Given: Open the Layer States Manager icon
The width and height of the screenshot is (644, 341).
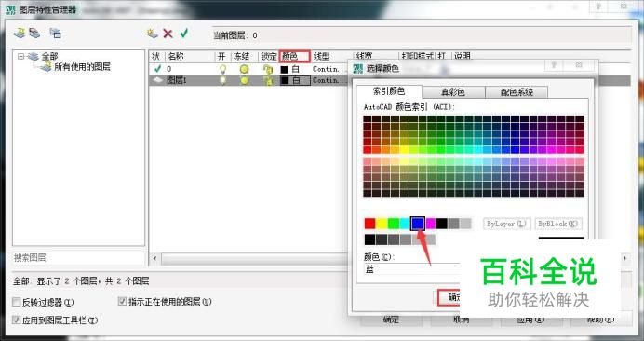Looking at the screenshot, I should (56, 34).
